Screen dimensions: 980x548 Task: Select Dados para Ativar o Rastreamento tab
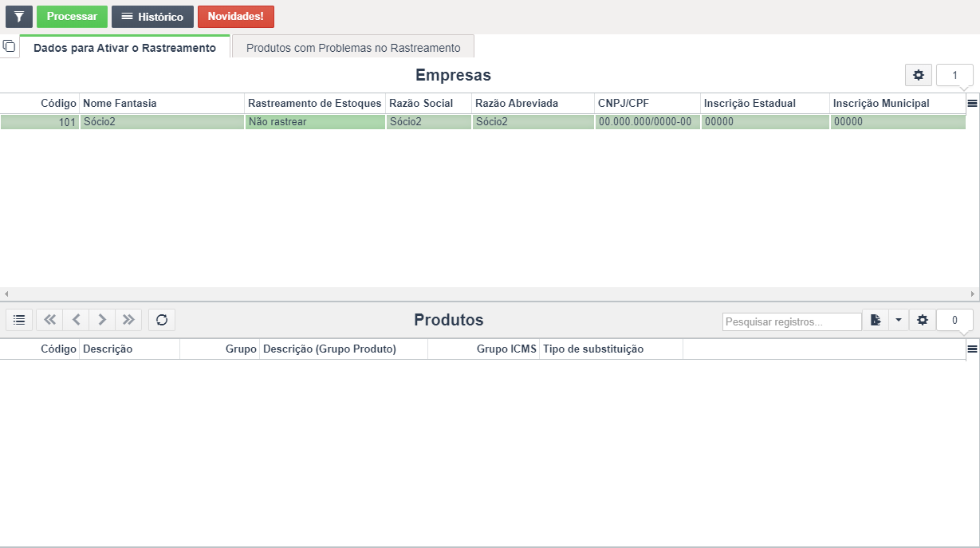pyautogui.click(x=124, y=47)
